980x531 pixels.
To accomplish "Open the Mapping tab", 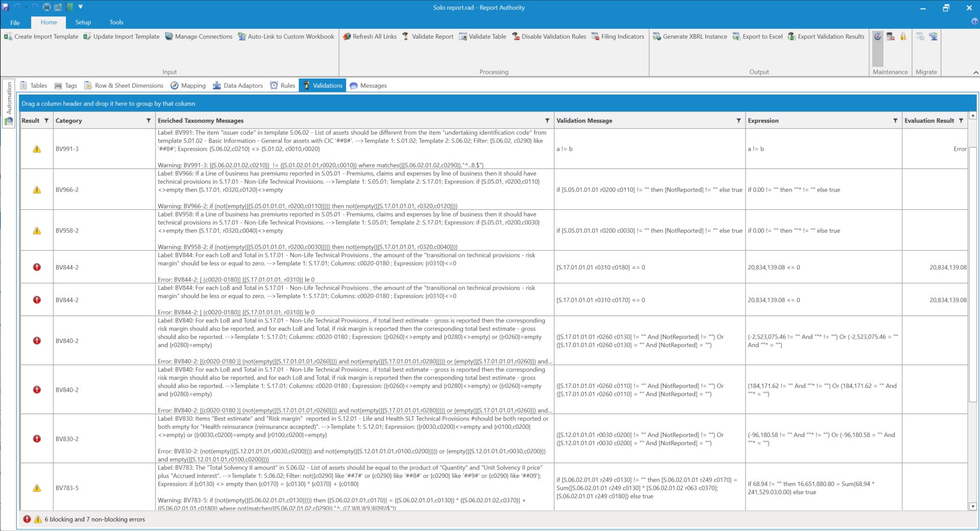I will pyautogui.click(x=188, y=86).
